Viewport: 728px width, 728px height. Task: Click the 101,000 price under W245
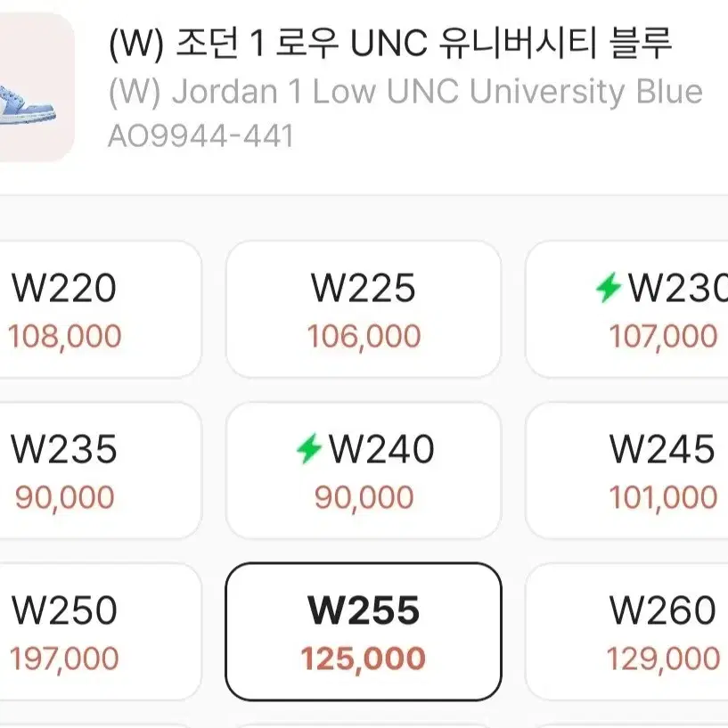(662, 497)
